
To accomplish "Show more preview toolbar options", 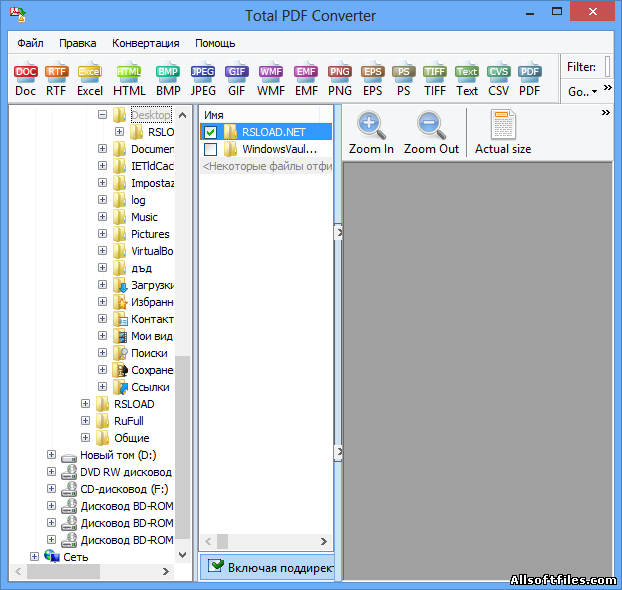I will [605, 113].
